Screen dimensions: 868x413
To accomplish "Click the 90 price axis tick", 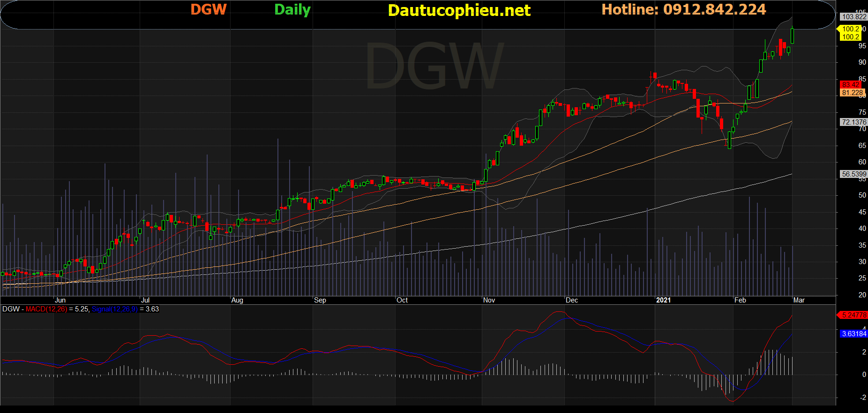I will (x=862, y=62).
